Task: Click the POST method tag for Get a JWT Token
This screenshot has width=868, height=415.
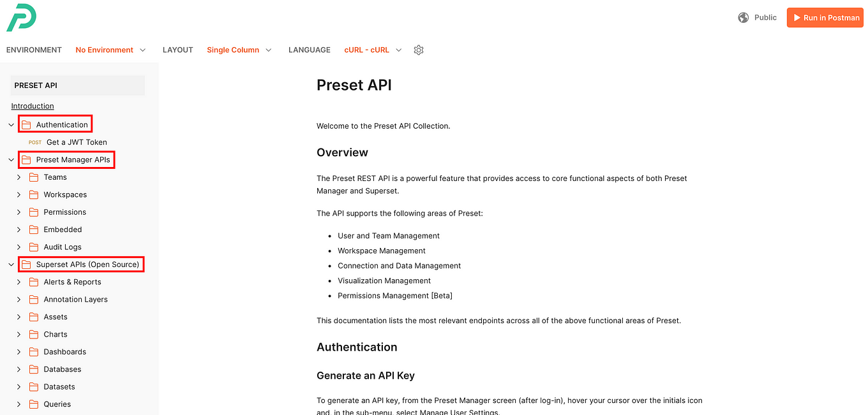Action: click(x=36, y=142)
